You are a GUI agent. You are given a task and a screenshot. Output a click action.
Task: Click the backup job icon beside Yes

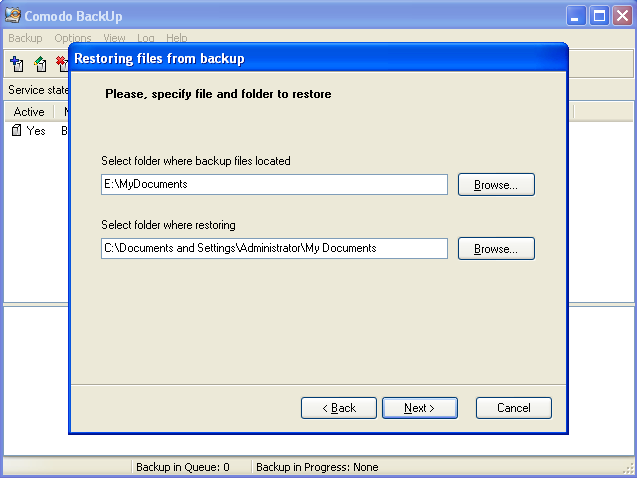(16, 130)
